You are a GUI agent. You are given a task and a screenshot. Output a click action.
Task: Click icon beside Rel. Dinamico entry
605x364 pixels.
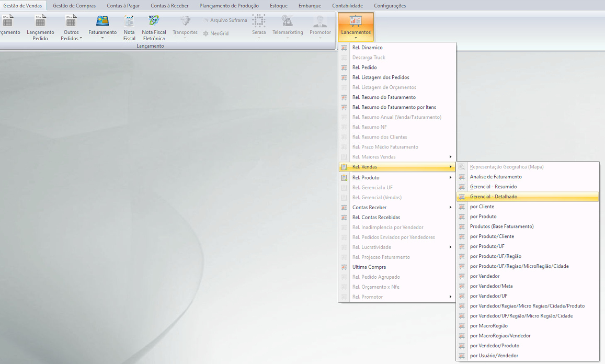click(x=344, y=48)
